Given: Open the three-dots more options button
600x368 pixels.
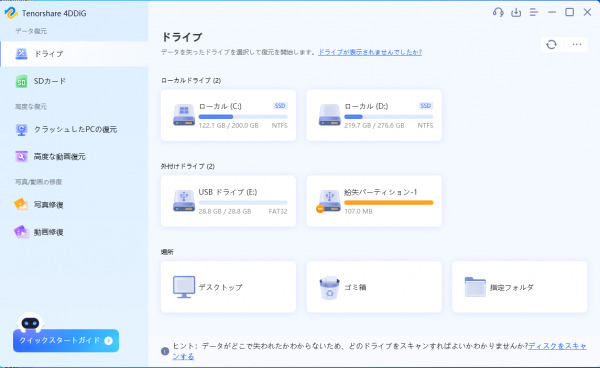Looking at the screenshot, I should pyautogui.click(x=577, y=44).
